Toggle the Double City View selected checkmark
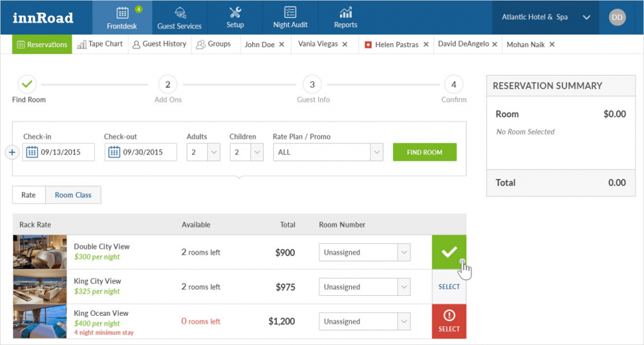This screenshot has width=644, height=345. (x=449, y=252)
